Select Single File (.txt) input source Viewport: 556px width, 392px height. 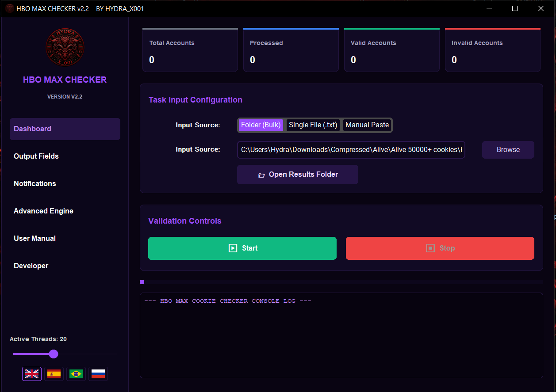pos(313,125)
